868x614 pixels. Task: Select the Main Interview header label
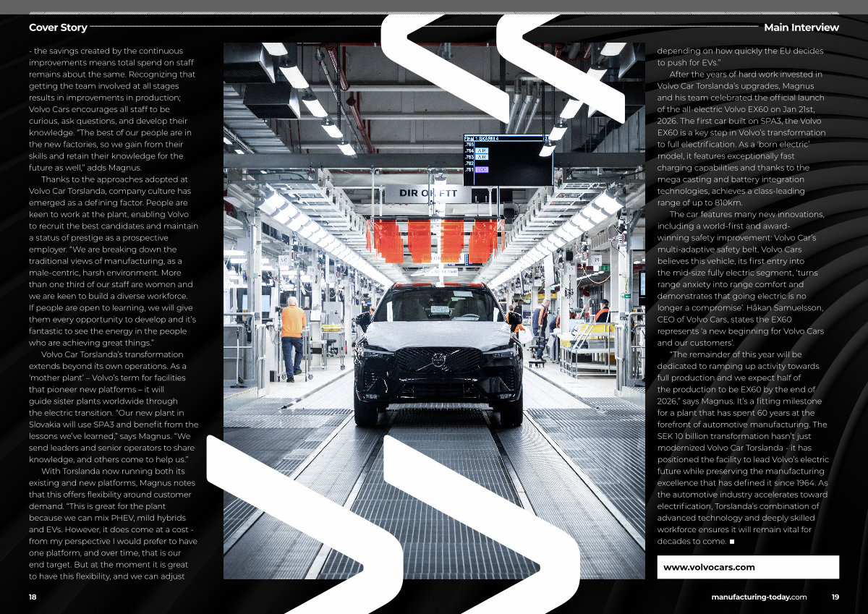801,27
